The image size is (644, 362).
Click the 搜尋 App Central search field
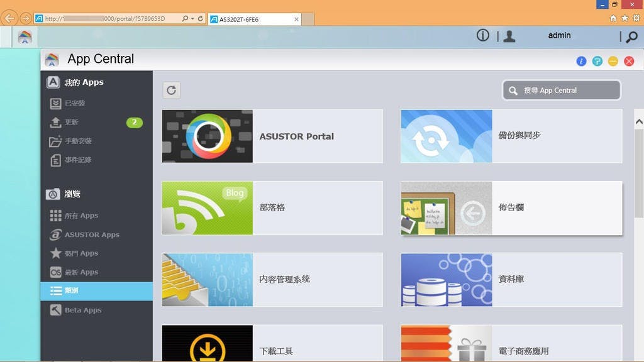coord(562,90)
